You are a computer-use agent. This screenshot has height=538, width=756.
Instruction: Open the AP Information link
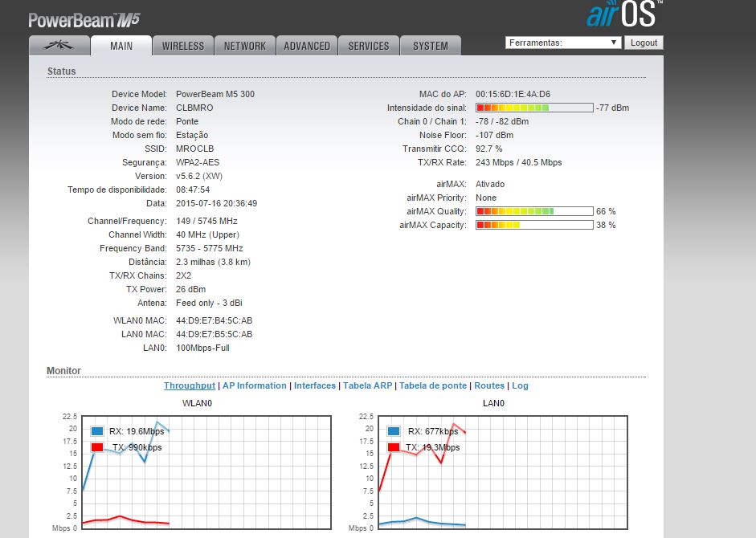[x=255, y=385]
